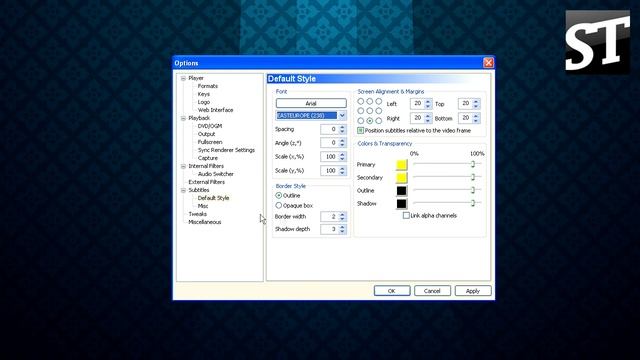This screenshot has height=360, width=640.
Task: Select Default Style under Subtitles
Action: (x=213, y=198)
